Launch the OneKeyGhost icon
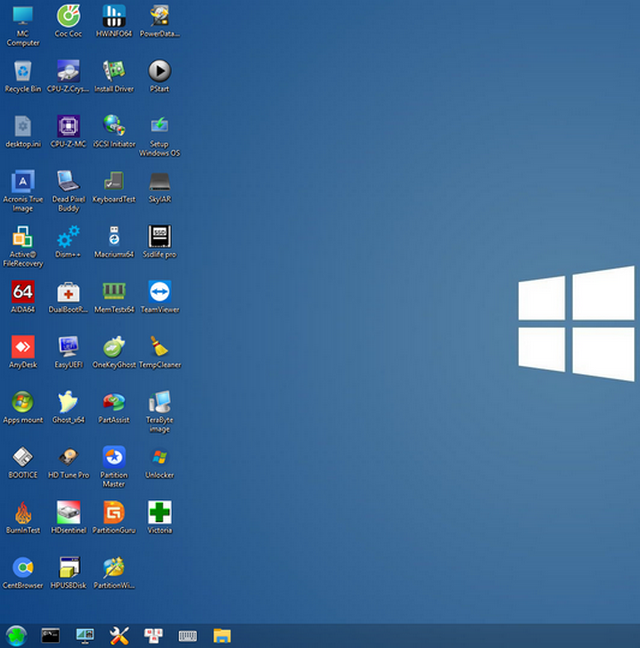Screen dimensions: 640x648 (114, 352)
